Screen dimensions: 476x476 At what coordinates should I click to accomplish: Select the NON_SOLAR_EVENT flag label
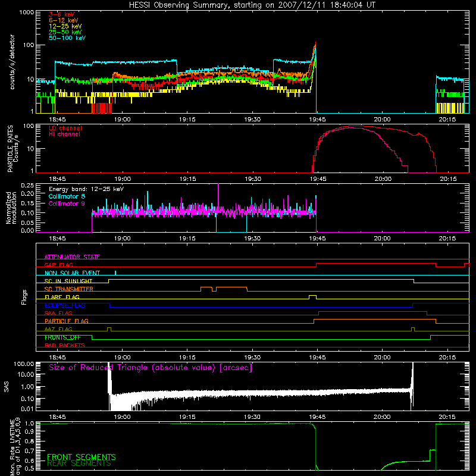tap(72, 273)
